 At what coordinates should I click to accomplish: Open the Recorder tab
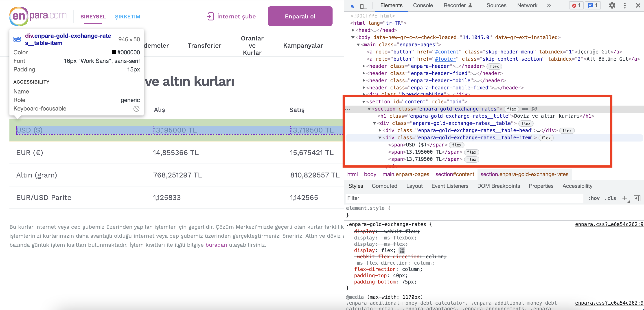[x=458, y=6]
